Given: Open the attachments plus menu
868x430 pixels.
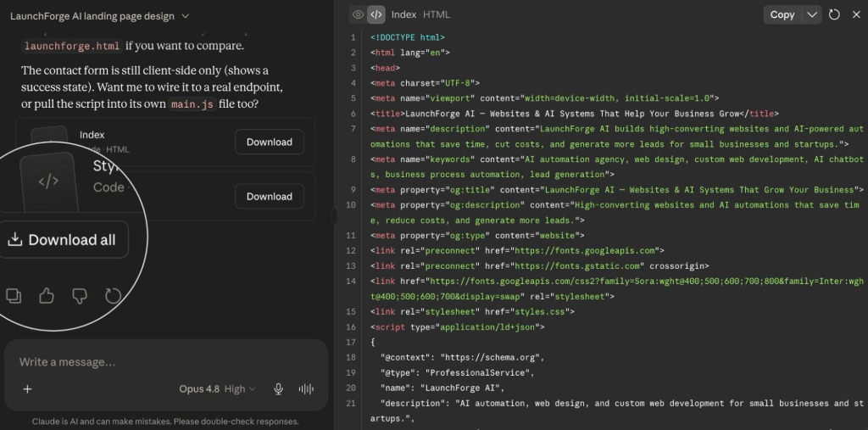Looking at the screenshot, I should [27, 389].
